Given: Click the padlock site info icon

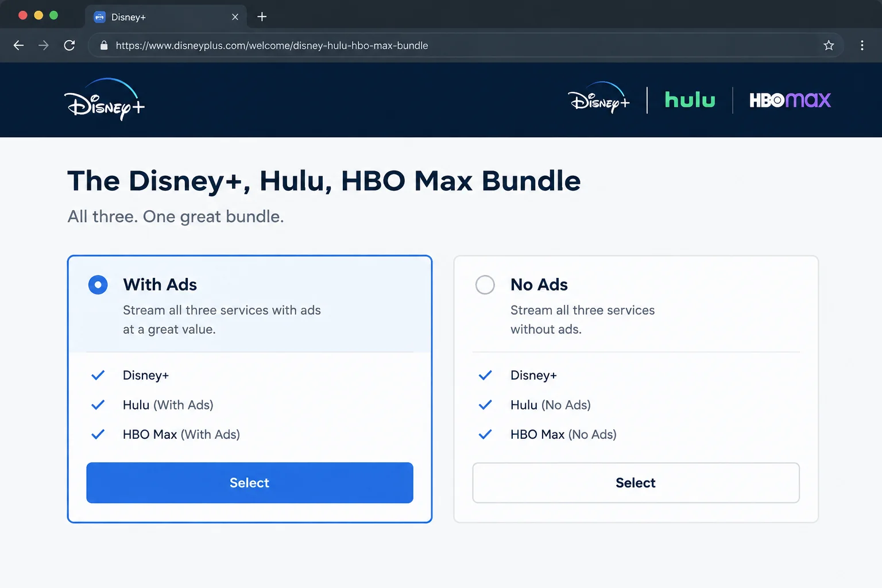Looking at the screenshot, I should coord(104,45).
